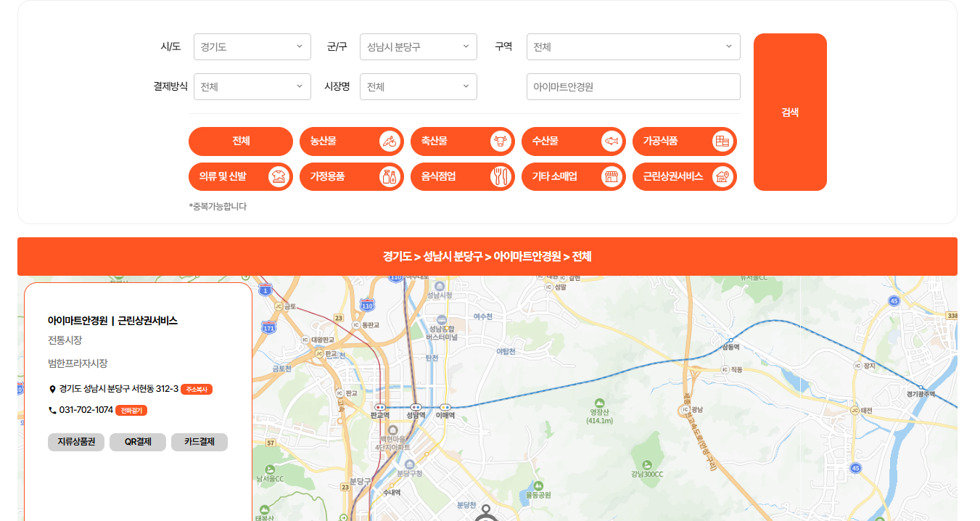
Task: Click the 전화걸기 button
Action: click(x=131, y=411)
